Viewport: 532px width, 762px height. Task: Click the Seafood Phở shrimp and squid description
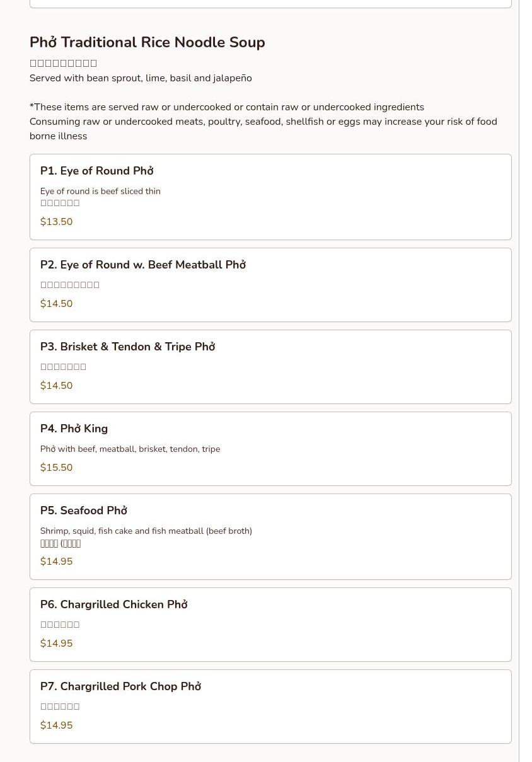click(x=146, y=531)
